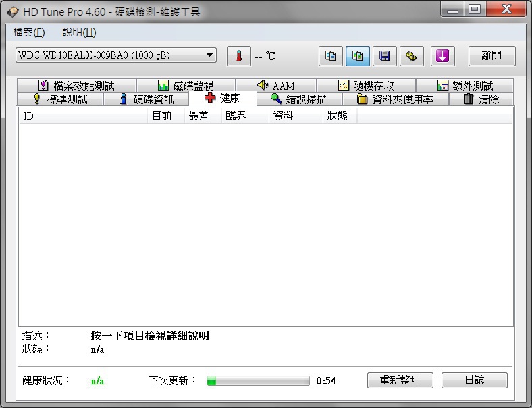Screen dimensions: 532x408
Task: Switch to the AAM tab
Action: [x=276, y=85]
